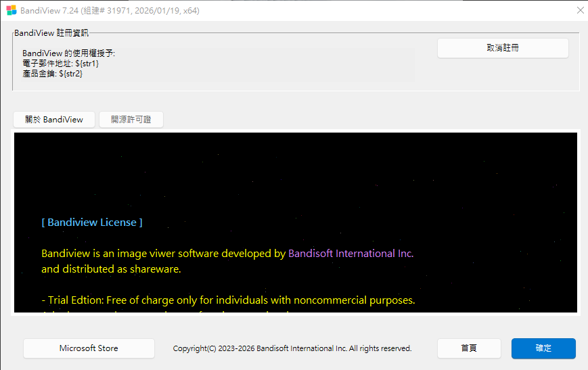The height and width of the screenshot is (370, 588).
Task: Click the 產品金鑰 product key line
Action: tap(53, 73)
